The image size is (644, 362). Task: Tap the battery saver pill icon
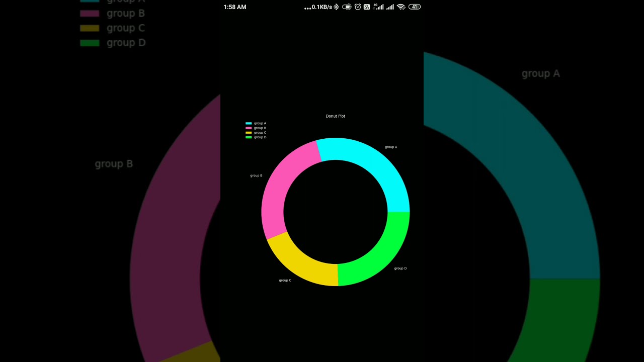347,7
